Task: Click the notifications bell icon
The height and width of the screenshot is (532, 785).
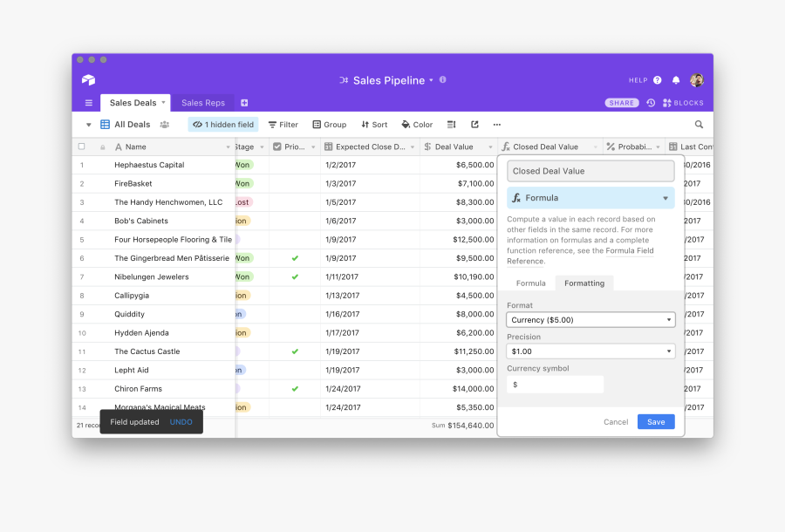Action: click(676, 80)
